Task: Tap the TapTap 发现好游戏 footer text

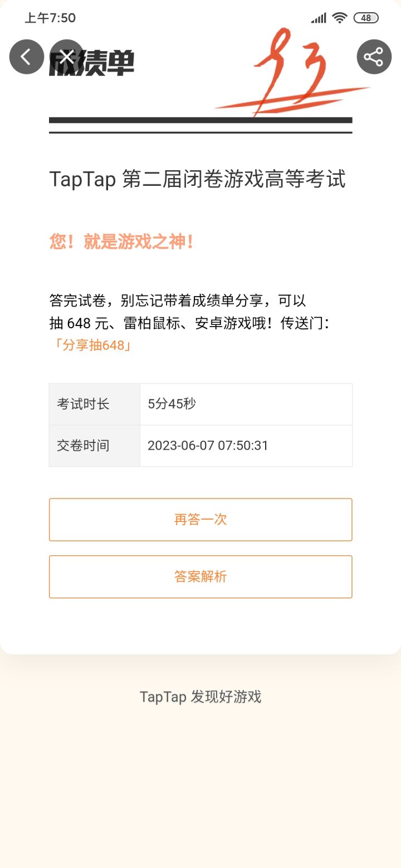Action: (x=200, y=697)
